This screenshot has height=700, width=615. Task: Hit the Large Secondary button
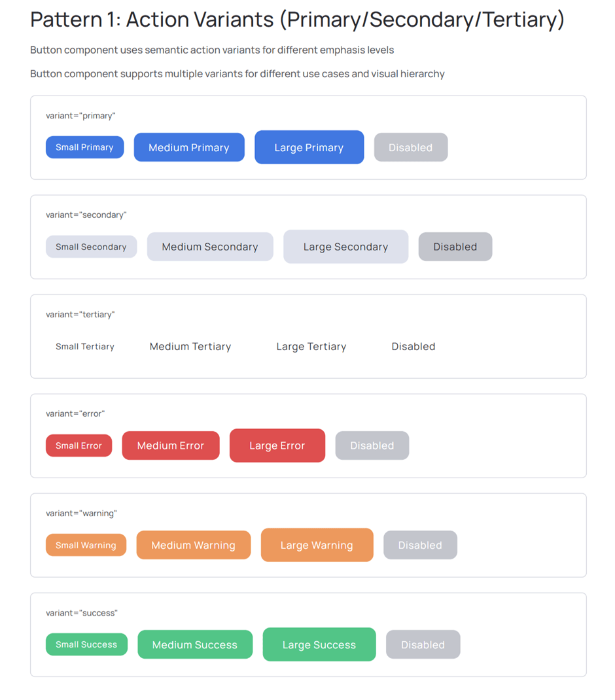coord(345,247)
